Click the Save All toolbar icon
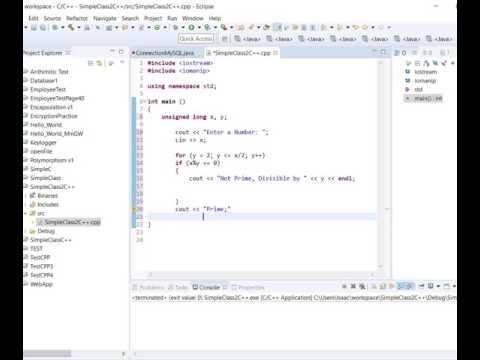 (x=43, y=28)
